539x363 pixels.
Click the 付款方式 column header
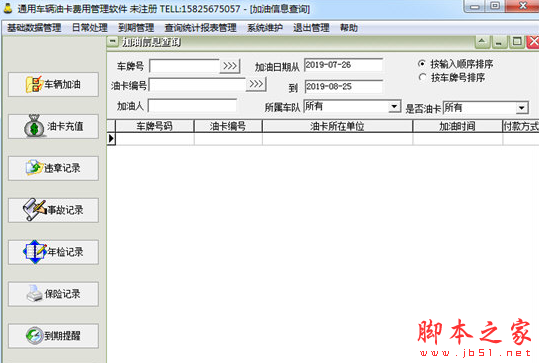521,126
